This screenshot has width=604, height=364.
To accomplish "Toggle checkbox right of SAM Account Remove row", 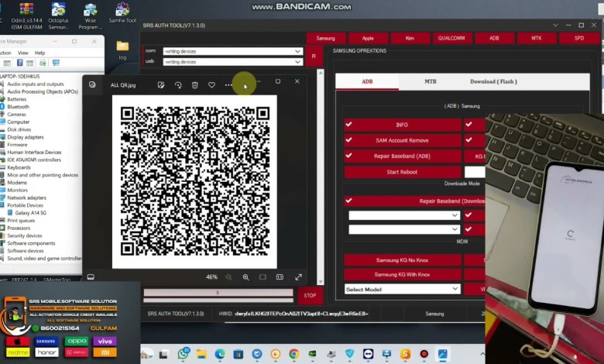I will tap(468, 140).
